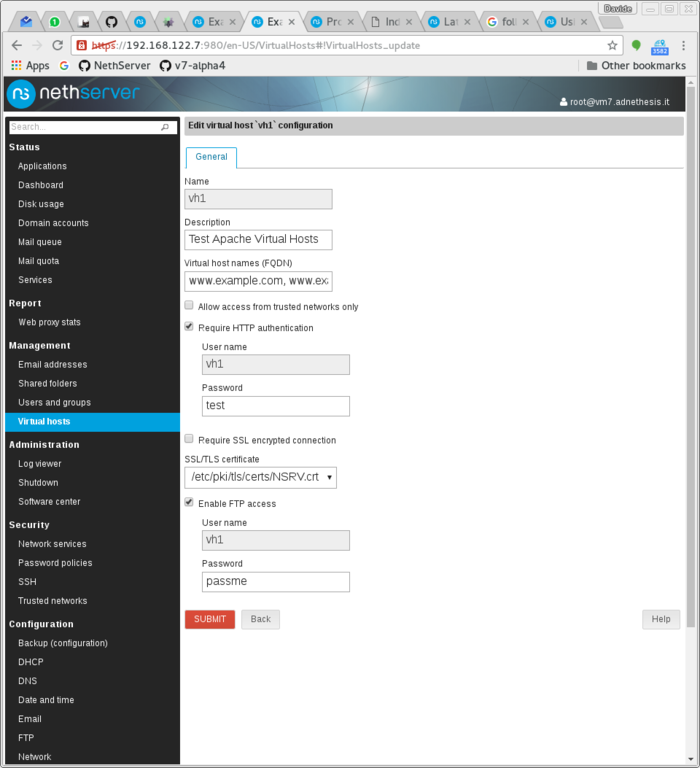The image size is (700, 768).
Task: Bookmark this page with the star icon
Action: pyautogui.click(x=612, y=45)
